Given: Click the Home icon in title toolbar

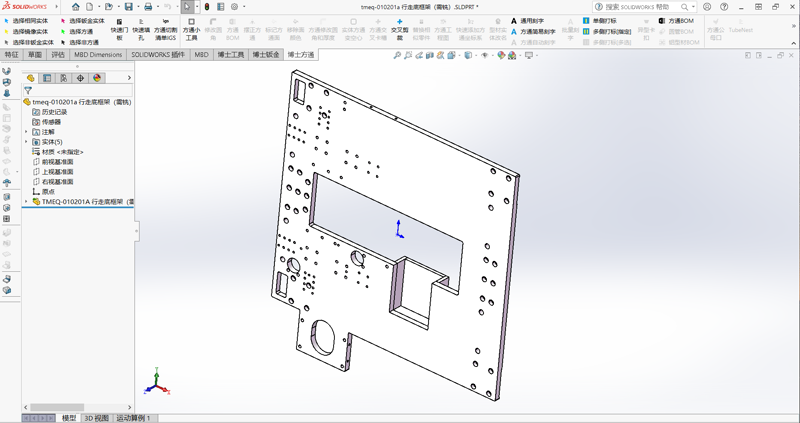Looking at the screenshot, I should (x=77, y=7).
